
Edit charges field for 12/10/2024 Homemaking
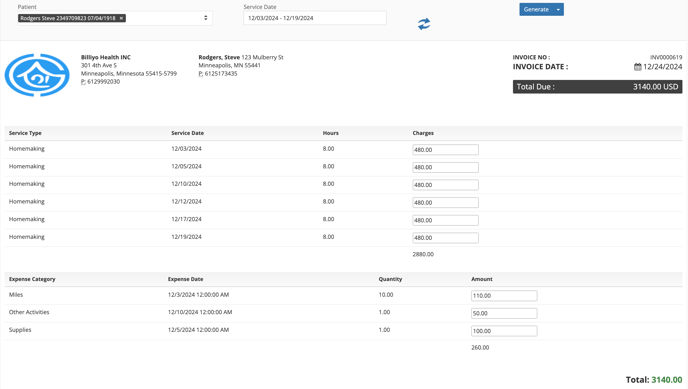pyautogui.click(x=445, y=185)
